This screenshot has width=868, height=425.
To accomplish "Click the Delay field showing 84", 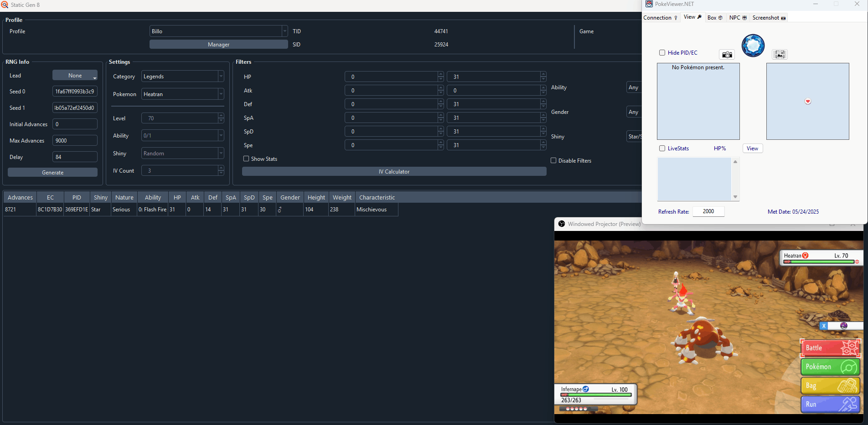I will 75,157.
